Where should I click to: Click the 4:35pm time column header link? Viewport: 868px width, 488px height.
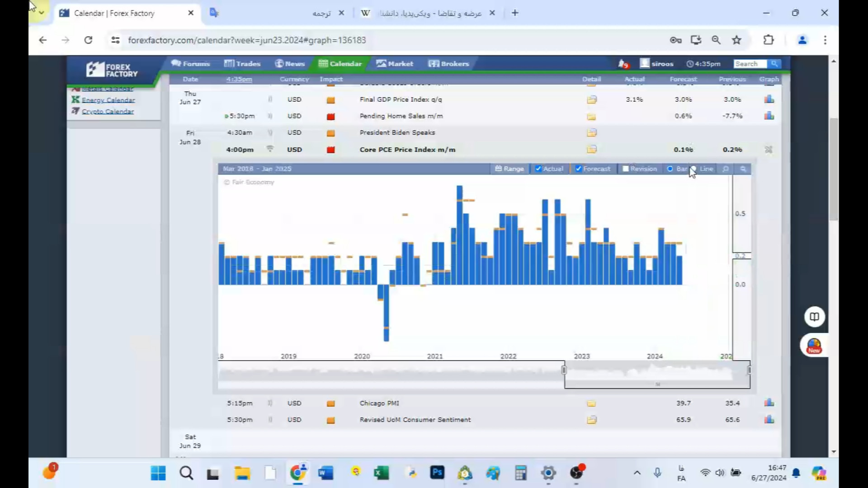pos(239,79)
